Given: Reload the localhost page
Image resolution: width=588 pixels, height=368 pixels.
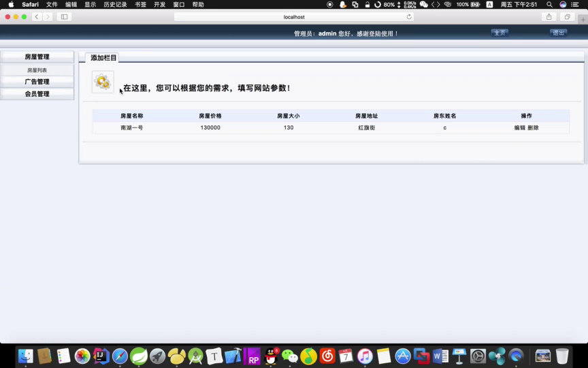Looking at the screenshot, I should (409, 17).
